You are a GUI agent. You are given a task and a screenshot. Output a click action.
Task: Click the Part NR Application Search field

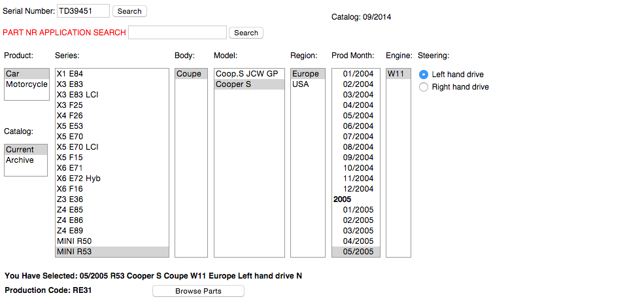177,33
